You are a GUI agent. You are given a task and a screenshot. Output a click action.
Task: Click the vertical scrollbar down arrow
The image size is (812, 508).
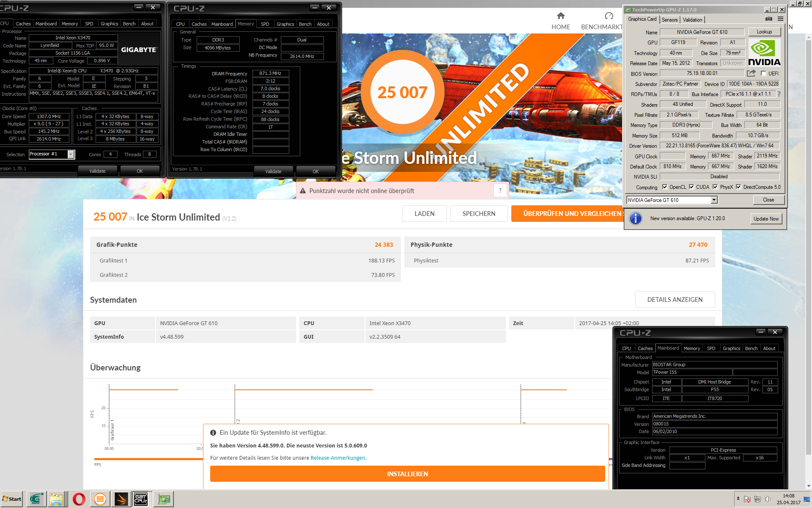tap(809, 486)
